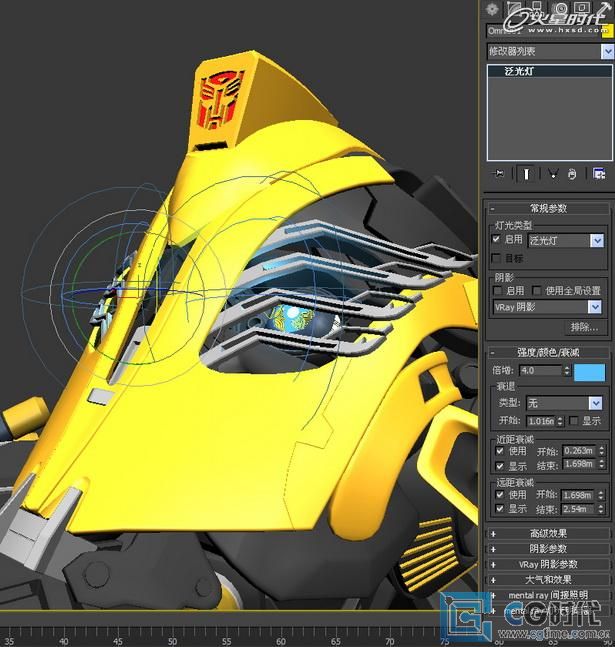
Task: Toggle Show End Result icon
Action: [526, 174]
